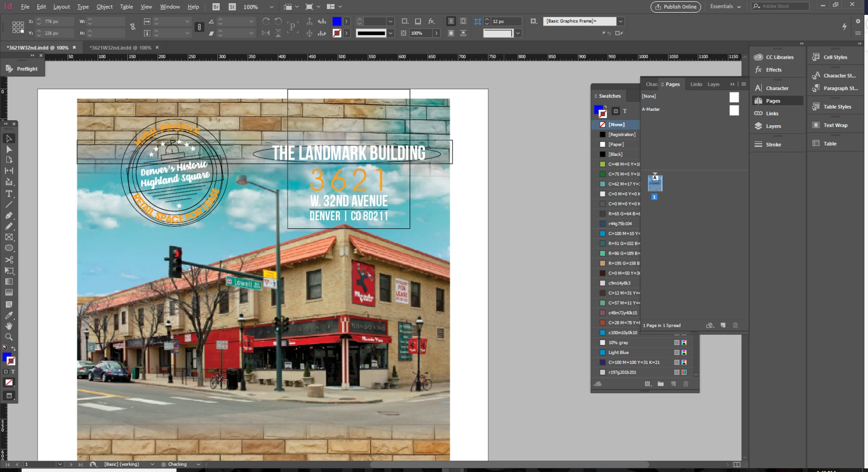
Task: Expand the Checking preflight status dropdown
Action: click(x=198, y=464)
